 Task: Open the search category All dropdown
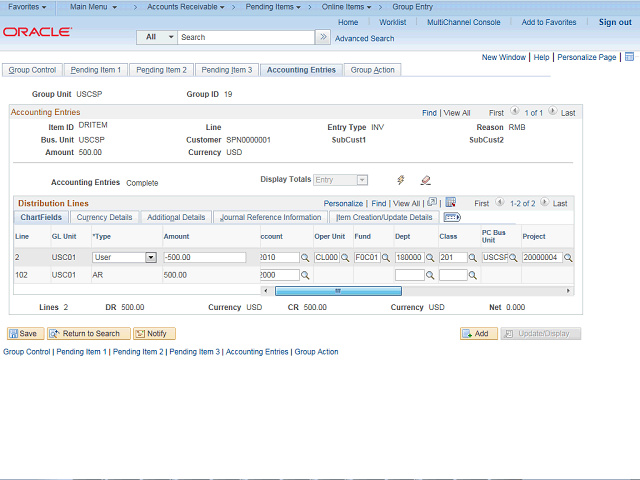[x=157, y=37]
